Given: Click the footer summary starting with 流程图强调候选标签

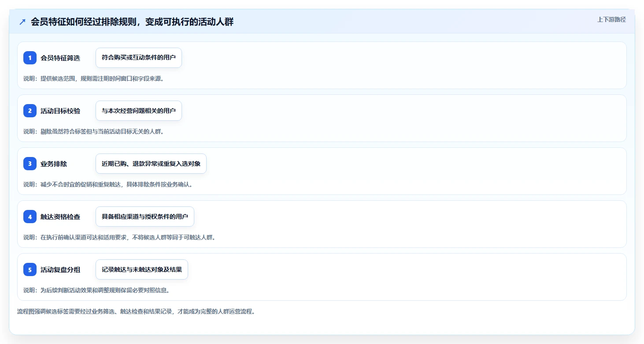Looking at the screenshot, I should coord(136,311).
